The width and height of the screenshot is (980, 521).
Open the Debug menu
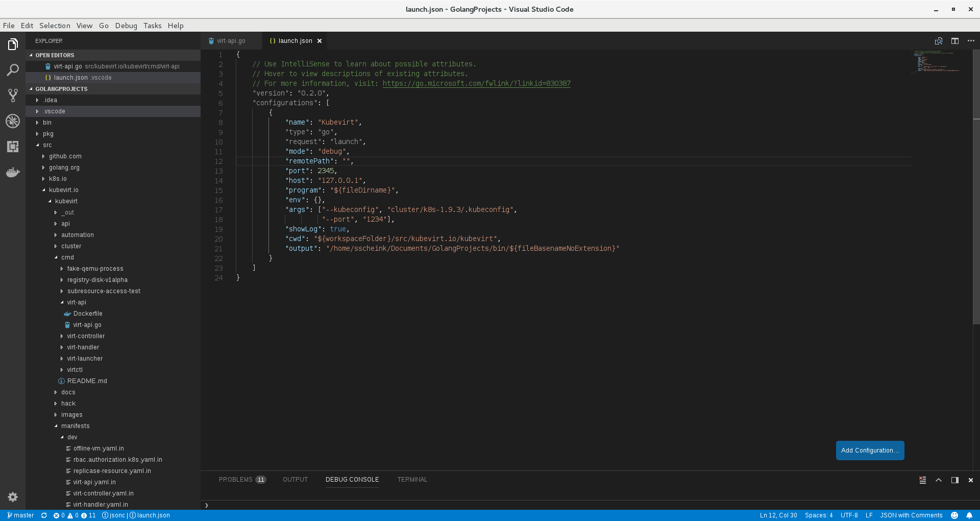pyautogui.click(x=126, y=26)
